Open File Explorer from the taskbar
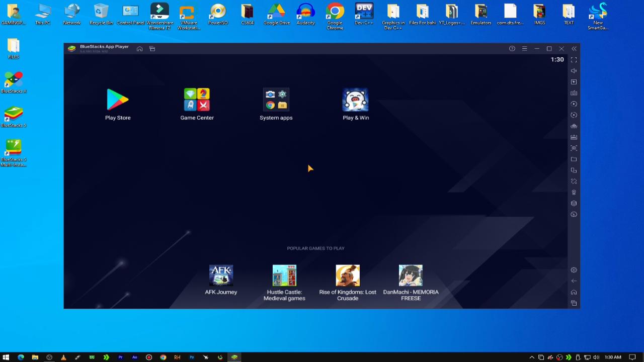The height and width of the screenshot is (362, 644). point(35,357)
